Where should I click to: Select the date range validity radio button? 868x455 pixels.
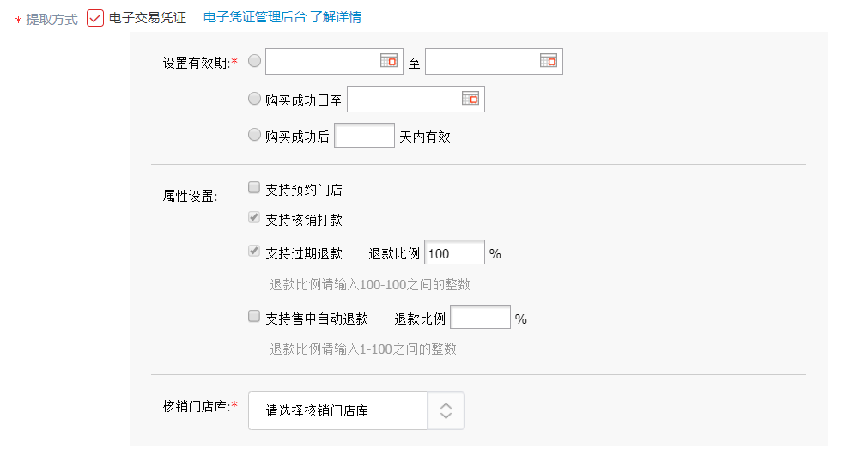[254, 61]
